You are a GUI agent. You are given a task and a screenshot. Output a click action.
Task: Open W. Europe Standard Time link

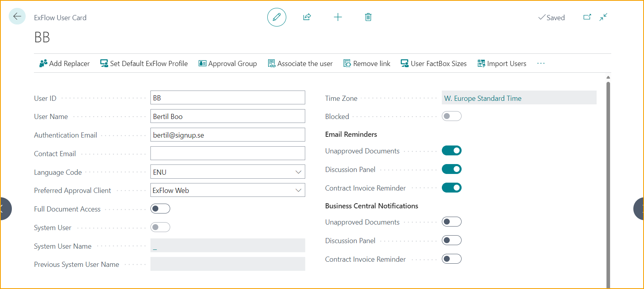click(x=483, y=98)
